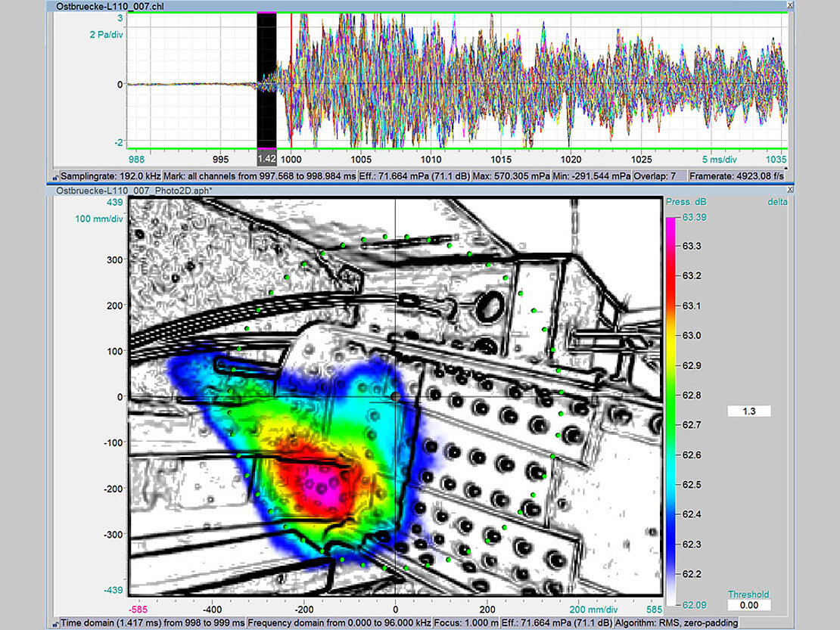Click the Min: -291.544 mPa status entry
Viewport: 840px width, 630px height.
(x=592, y=176)
